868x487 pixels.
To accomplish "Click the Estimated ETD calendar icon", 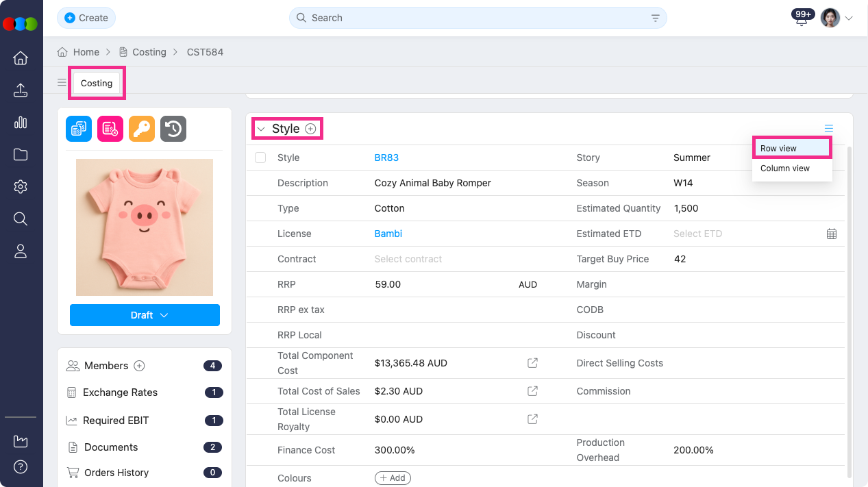I will click(x=831, y=234).
